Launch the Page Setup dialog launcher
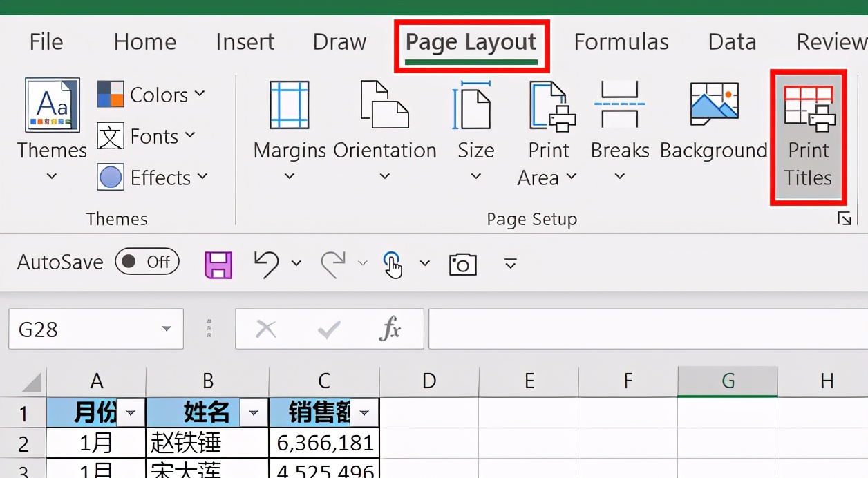The width and height of the screenshot is (868, 478). (844, 219)
